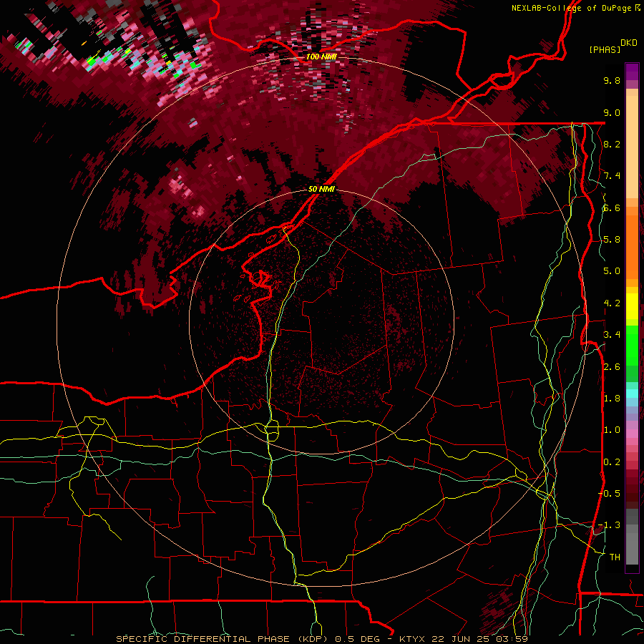Viewport: 644px width, 644px height.
Task: Click the 100 NMI range ring label
Action: tap(321, 57)
